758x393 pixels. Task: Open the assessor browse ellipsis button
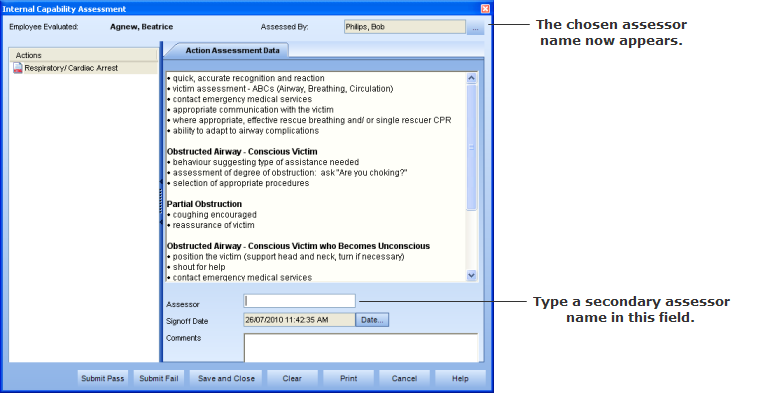click(475, 28)
